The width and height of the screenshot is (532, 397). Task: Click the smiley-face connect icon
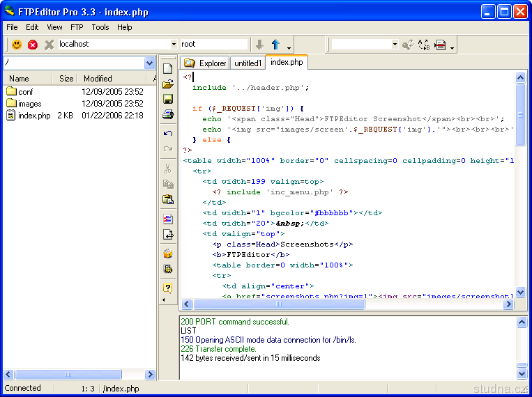tap(17, 45)
